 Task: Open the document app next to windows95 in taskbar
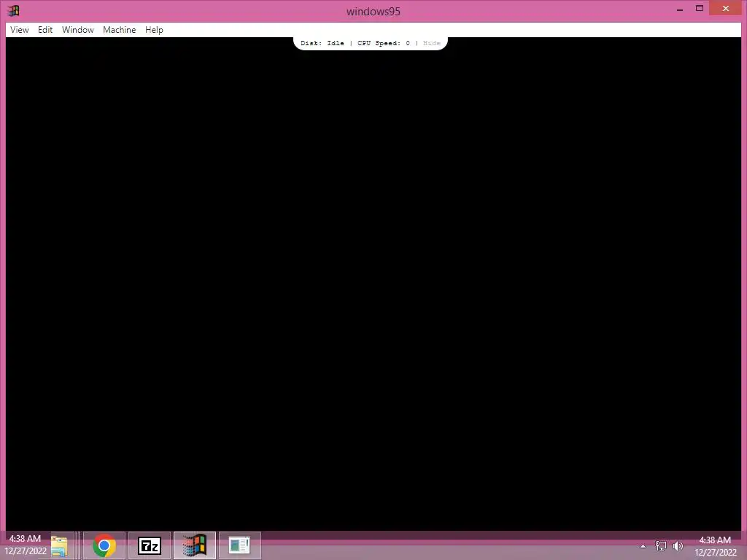tap(239, 545)
